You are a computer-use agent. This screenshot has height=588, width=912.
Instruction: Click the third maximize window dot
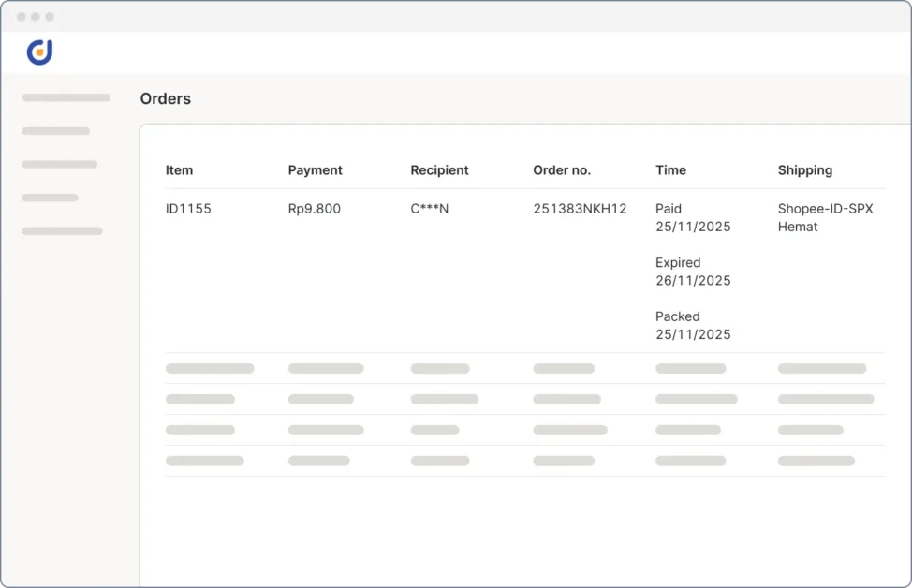(x=50, y=17)
